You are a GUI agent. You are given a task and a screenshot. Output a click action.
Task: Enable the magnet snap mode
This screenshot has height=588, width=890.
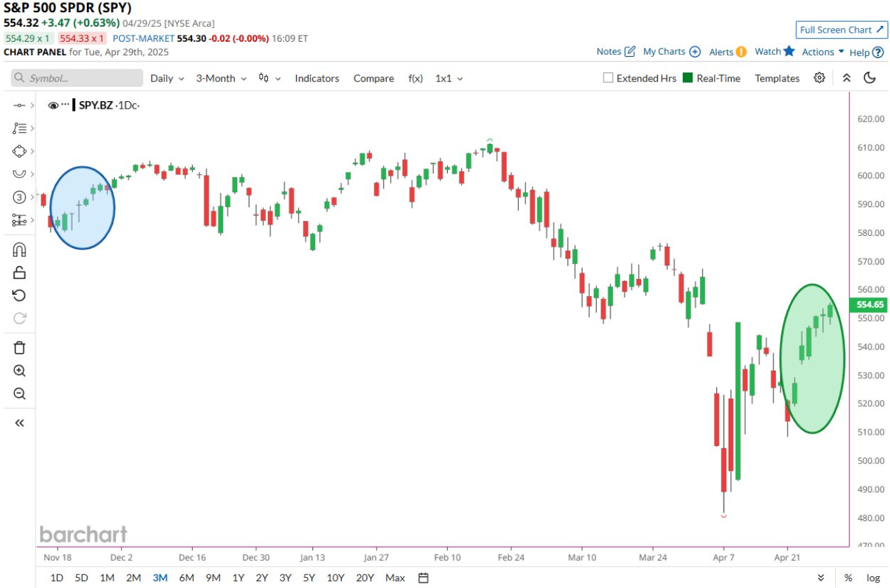(x=19, y=250)
